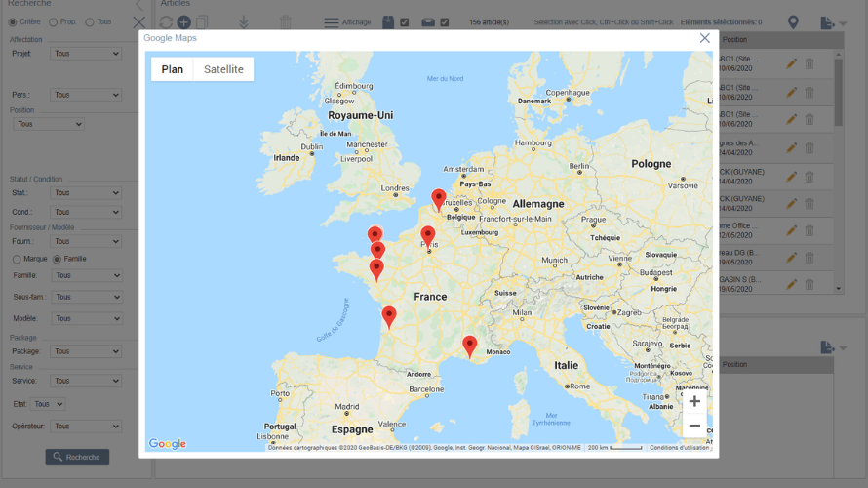Open Conditions d'utilisation link
Image resolution: width=868 pixels, height=488 pixels.
(679, 448)
